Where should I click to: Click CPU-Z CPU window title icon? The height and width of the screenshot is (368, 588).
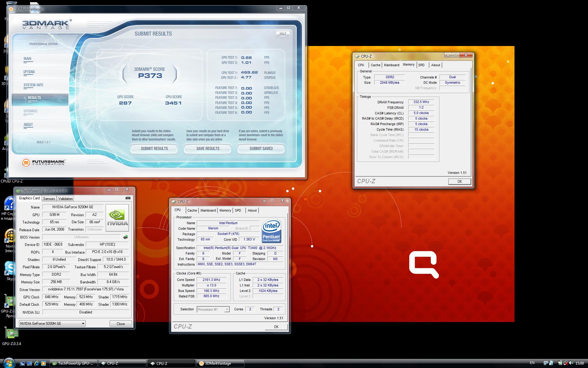point(174,201)
